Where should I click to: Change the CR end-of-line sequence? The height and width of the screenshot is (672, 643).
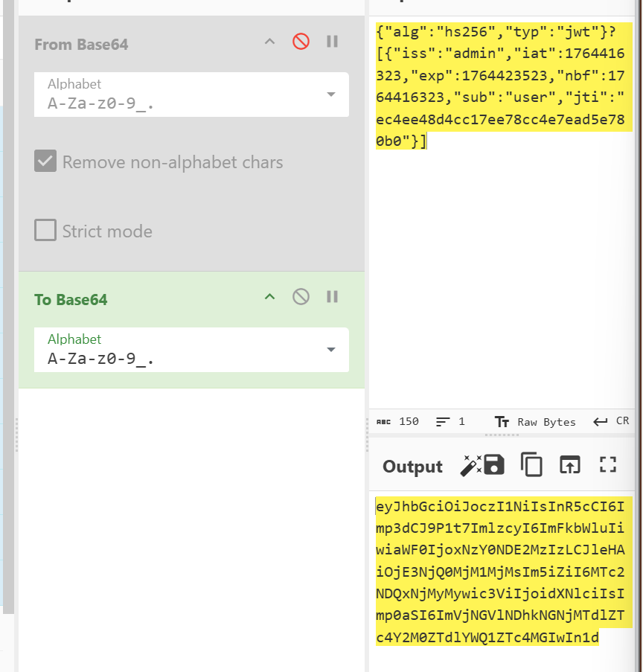[614, 421]
